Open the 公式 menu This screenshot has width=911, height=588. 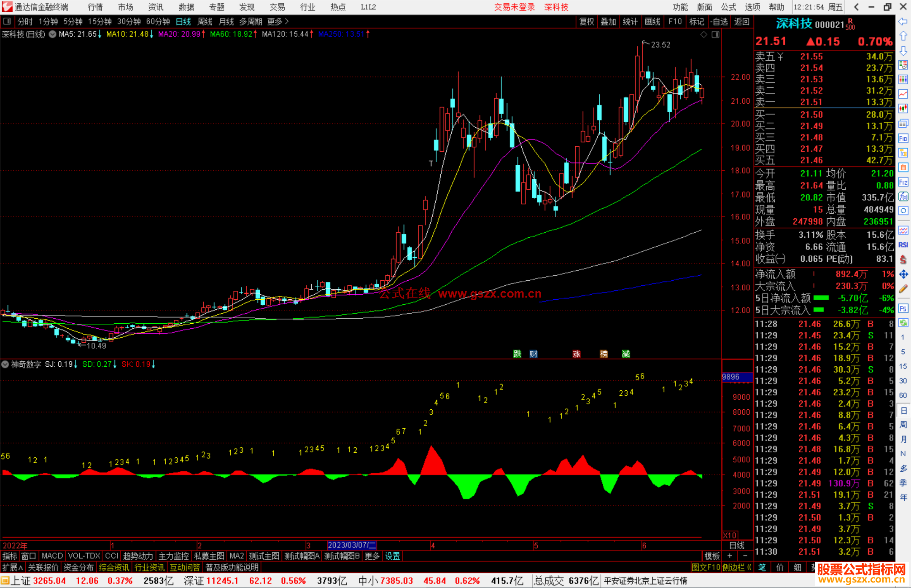728,7
